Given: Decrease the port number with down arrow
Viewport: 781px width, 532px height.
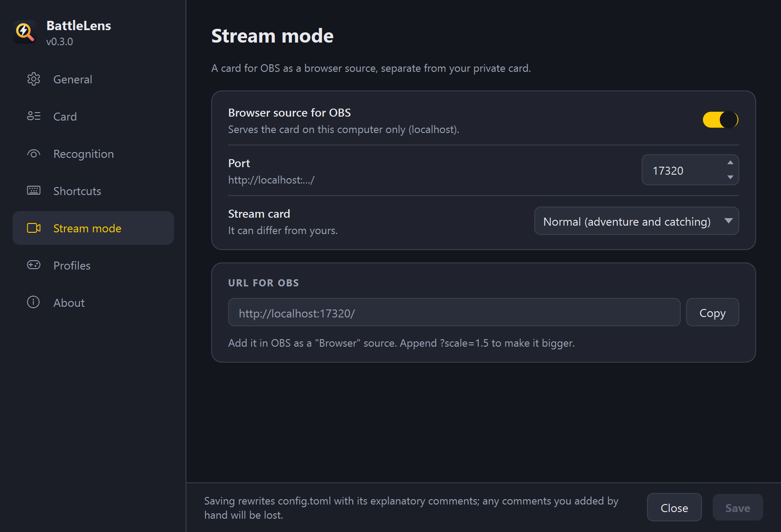Looking at the screenshot, I should click(x=730, y=177).
